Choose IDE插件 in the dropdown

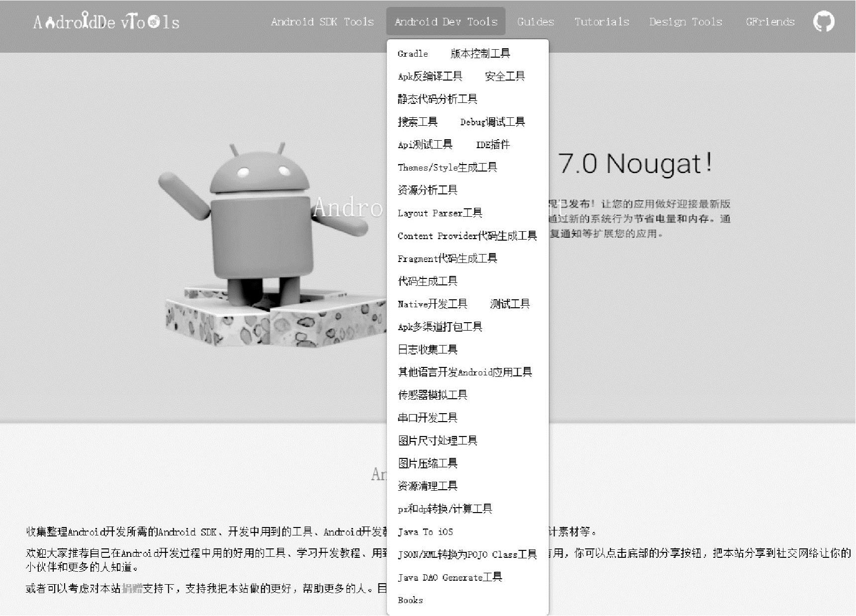(x=493, y=145)
